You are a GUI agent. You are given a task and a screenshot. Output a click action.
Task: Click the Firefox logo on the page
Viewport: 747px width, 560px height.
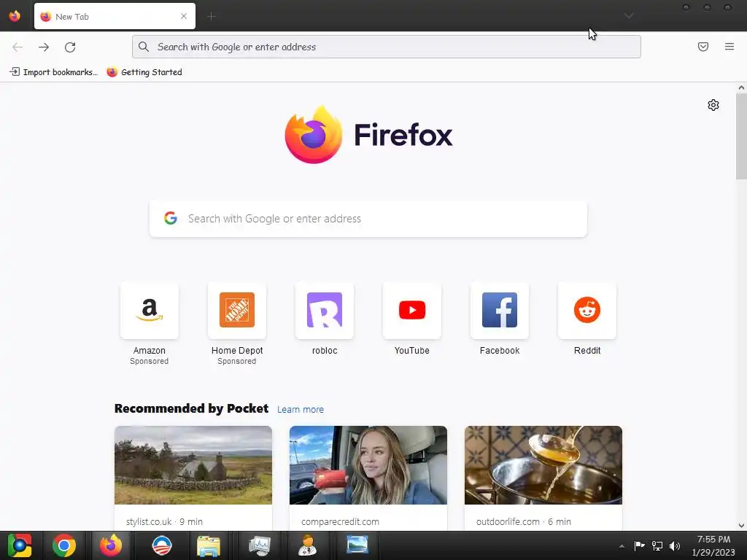pos(368,135)
